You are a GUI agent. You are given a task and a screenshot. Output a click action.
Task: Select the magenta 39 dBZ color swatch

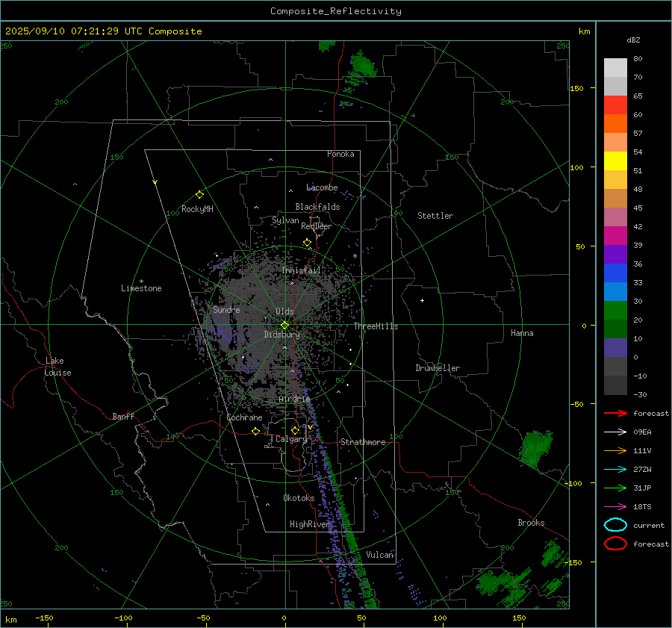[615, 236]
